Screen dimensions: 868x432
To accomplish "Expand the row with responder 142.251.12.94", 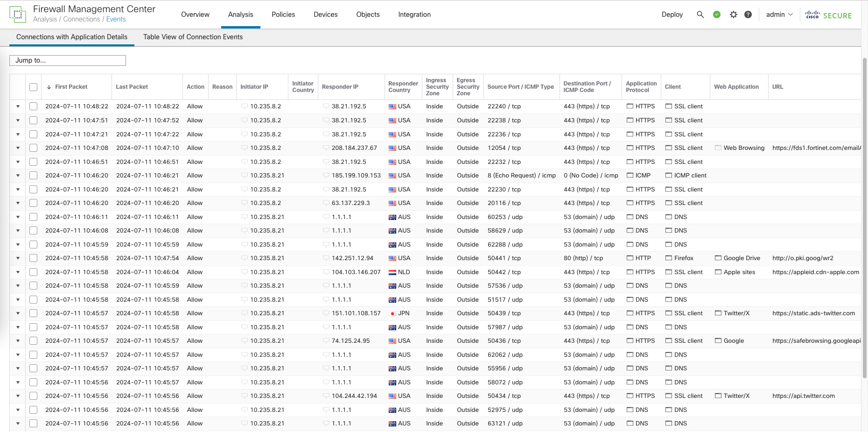I will tap(18, 258).
